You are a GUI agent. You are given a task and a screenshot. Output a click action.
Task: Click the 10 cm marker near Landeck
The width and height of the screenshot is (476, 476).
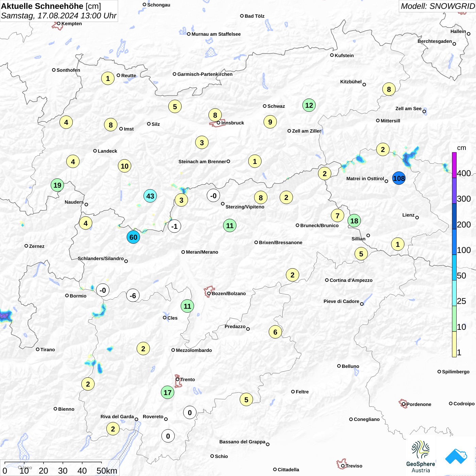[x=125, y=166]
